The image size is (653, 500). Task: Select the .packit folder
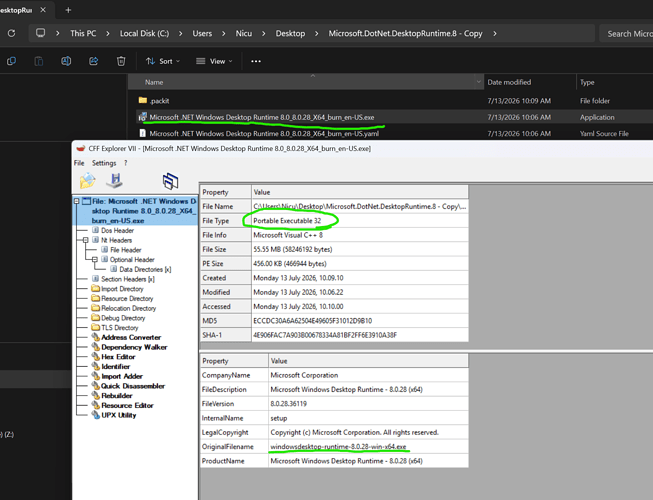[160, 101]
